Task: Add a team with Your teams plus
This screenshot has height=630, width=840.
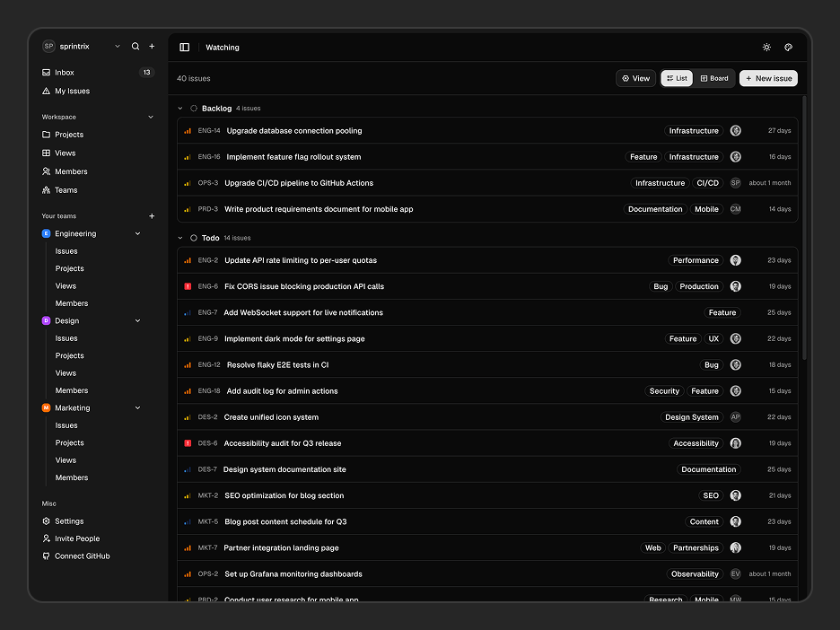Action: click(x=152, y=216)
